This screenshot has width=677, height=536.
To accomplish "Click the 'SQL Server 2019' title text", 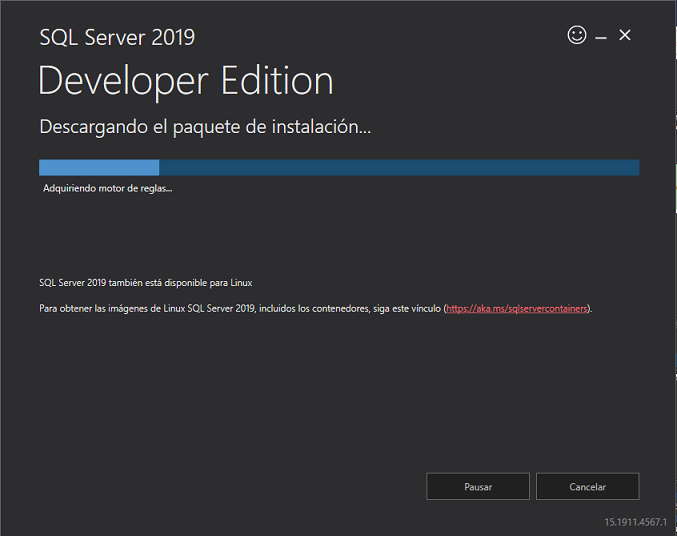I will [x=117, y=37].
